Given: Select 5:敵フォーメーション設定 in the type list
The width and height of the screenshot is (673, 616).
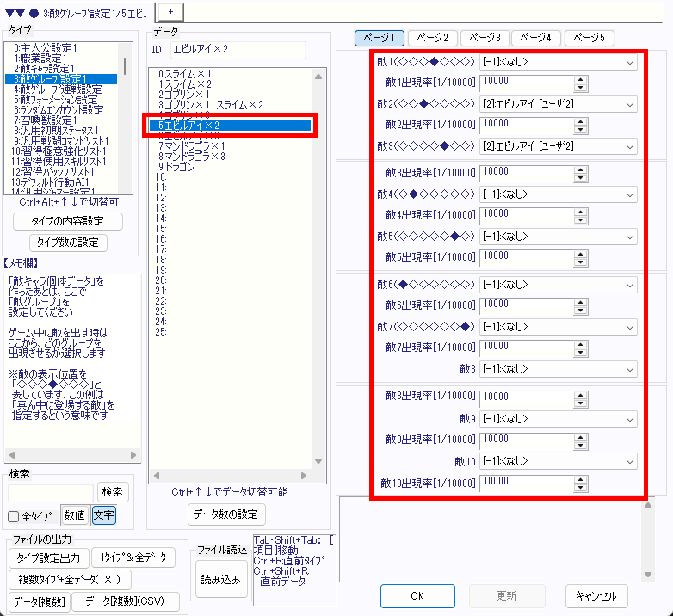Looking at the screenshot, I should (x=59, y=99).
